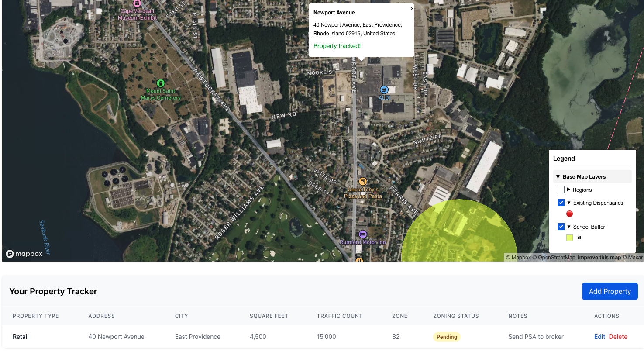This screenshot has width=644, height=355.
Task: Click the Traffic Count column header
Action: pyautogui.click(x=340, y=316)
